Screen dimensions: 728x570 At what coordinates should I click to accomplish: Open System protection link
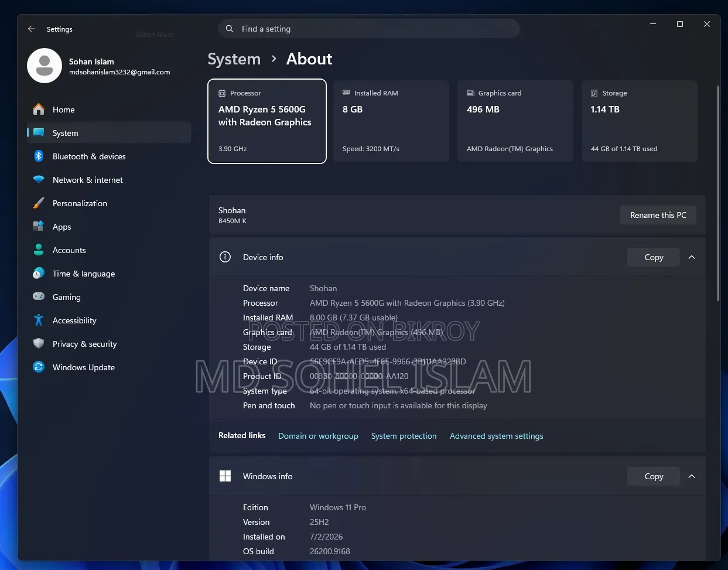point(404,436)
